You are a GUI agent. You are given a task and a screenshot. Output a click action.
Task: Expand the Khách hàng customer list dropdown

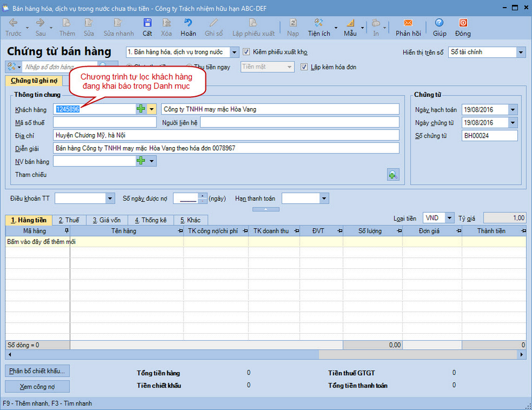pyautogui.click(x=152, y=109)
